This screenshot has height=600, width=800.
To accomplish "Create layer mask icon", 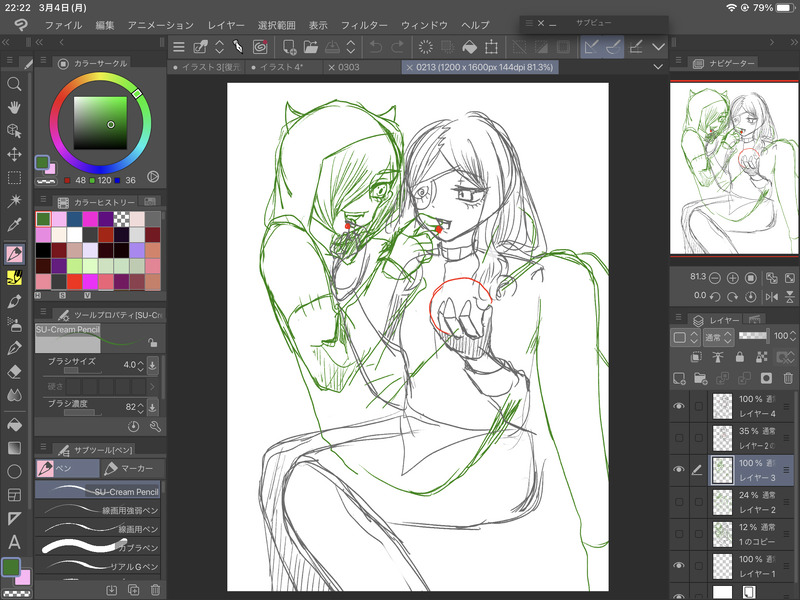I will pyautogui.click(x=766, y=378).
